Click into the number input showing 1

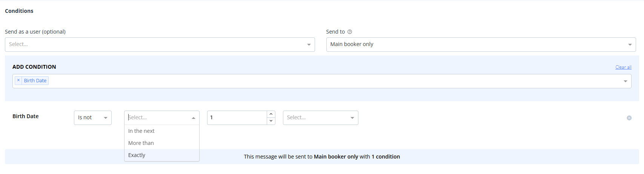(x=237, y=118)
